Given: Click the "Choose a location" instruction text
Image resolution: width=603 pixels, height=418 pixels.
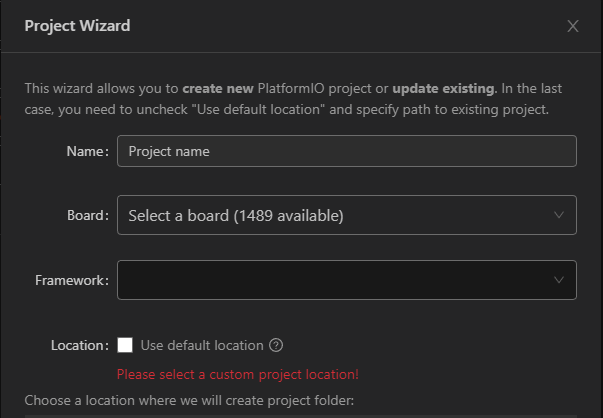Looking at the screenshot, I should (x=191, y=402).
